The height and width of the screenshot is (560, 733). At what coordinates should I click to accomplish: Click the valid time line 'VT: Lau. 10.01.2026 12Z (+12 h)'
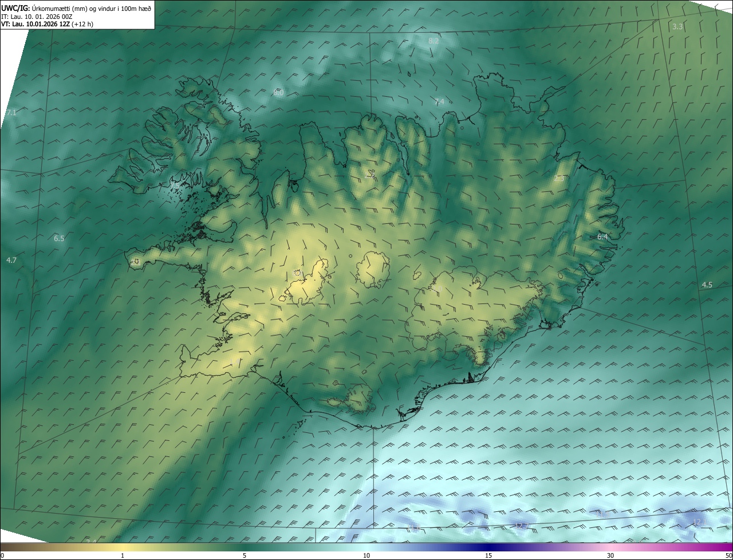coord(47,24)
